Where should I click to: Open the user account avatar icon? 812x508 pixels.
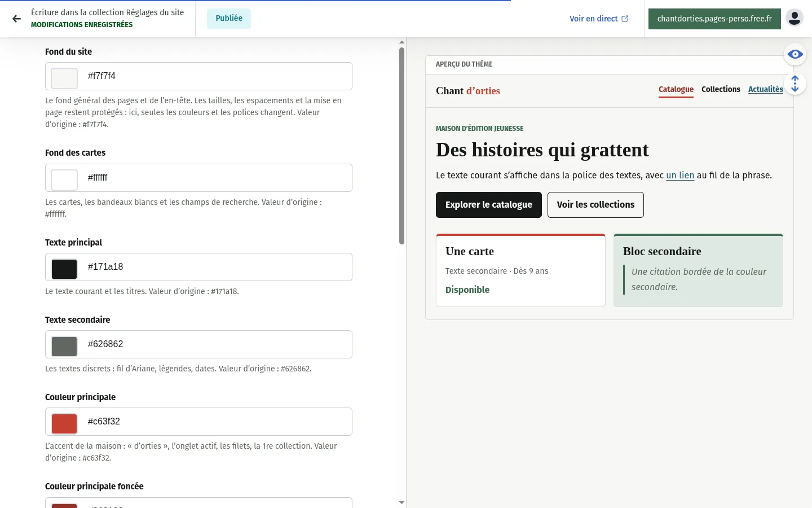pyautogui.click(x=795, y=18)
